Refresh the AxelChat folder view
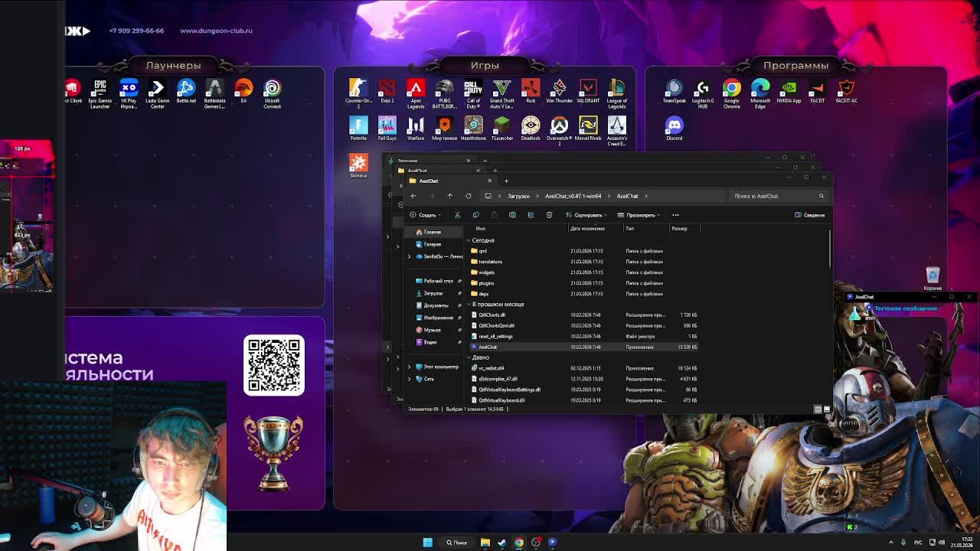The width and height of the screenshot is (980, 551). click(469, 196)
